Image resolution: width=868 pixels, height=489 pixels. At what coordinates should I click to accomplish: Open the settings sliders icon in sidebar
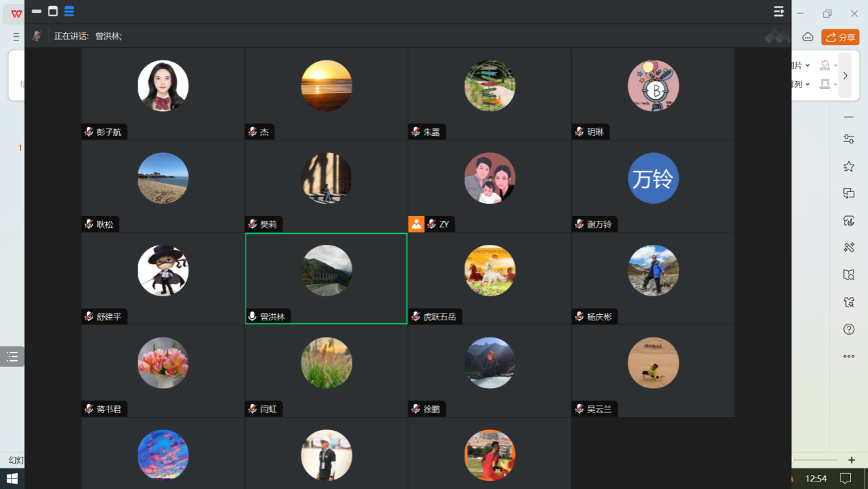coord(849,139)
